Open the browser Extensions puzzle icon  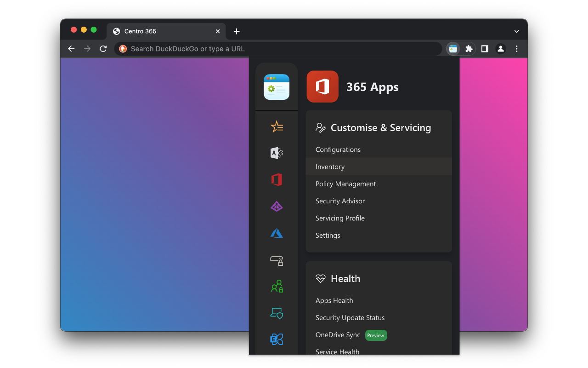469,49
